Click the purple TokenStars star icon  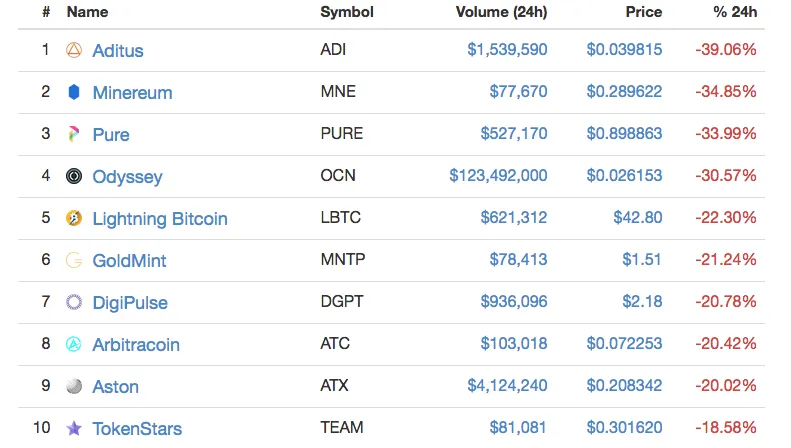[x=74, y=428]
